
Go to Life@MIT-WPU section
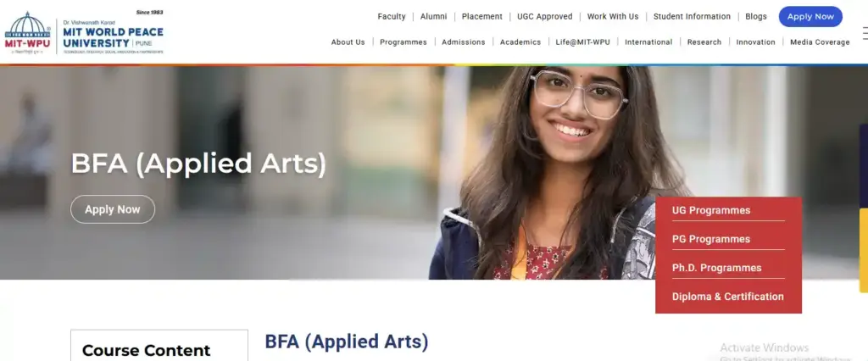click(x=583, y=42)
